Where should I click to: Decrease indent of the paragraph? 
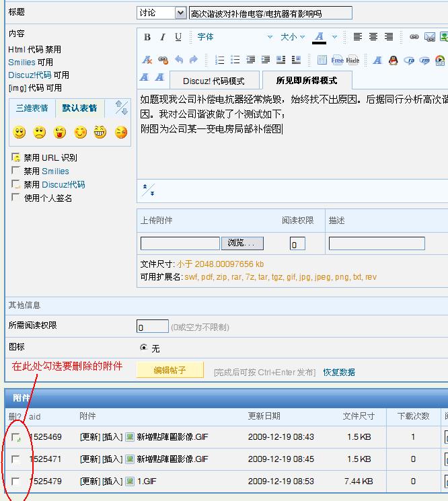[x=250, y=60]
